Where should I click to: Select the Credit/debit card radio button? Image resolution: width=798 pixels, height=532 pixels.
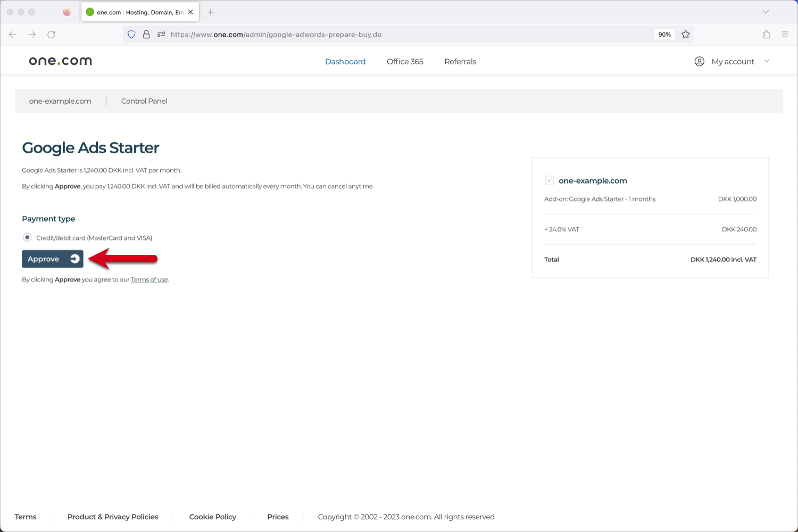(26, 237)
